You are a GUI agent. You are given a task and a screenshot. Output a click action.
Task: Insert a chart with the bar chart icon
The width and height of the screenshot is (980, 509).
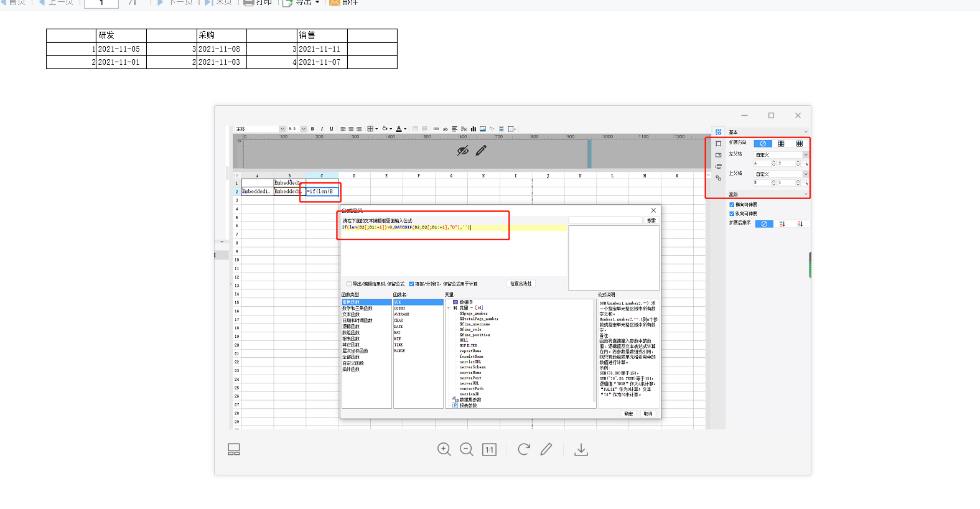click(x=474, y=129)
